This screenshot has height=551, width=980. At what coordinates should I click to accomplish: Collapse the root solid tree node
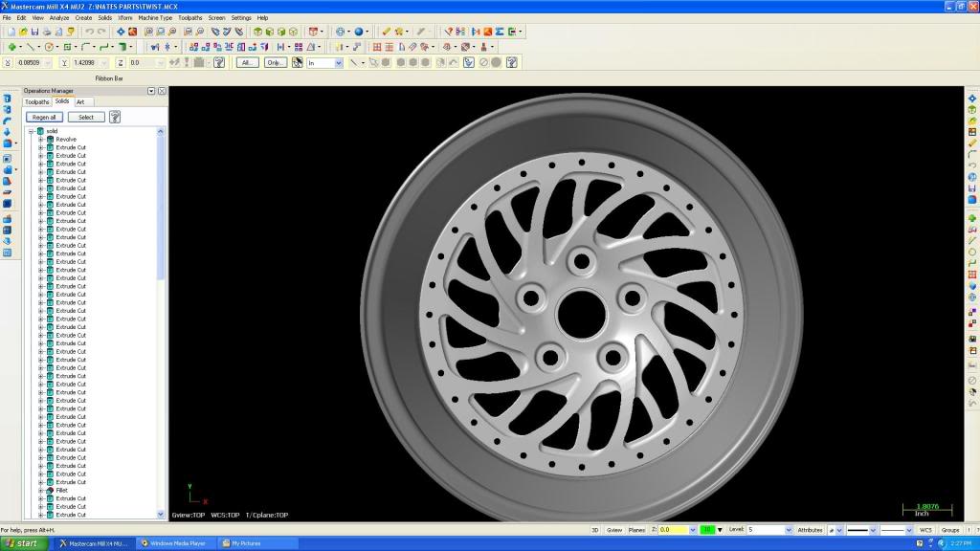(32, 131)
